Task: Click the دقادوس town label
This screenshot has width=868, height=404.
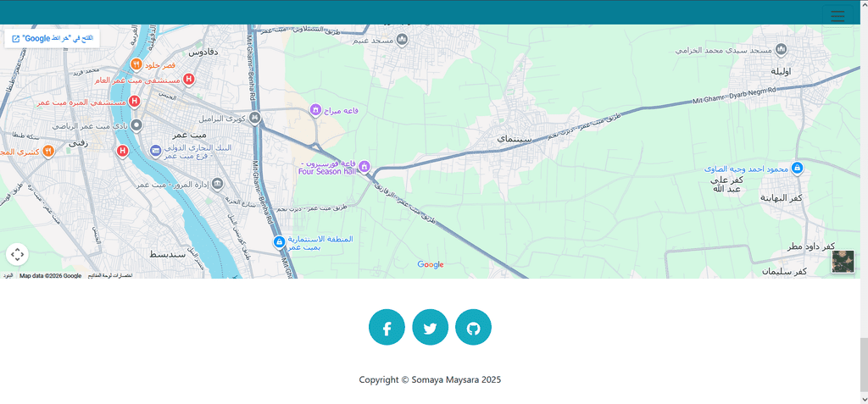Action: [x=203, y=53]
